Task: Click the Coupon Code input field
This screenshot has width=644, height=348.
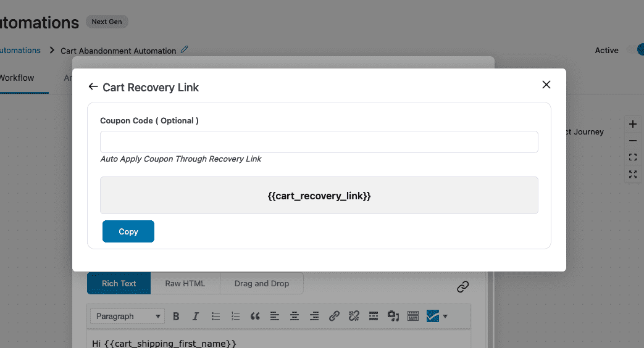Action: pyautogui.click(x=319, y=142)
